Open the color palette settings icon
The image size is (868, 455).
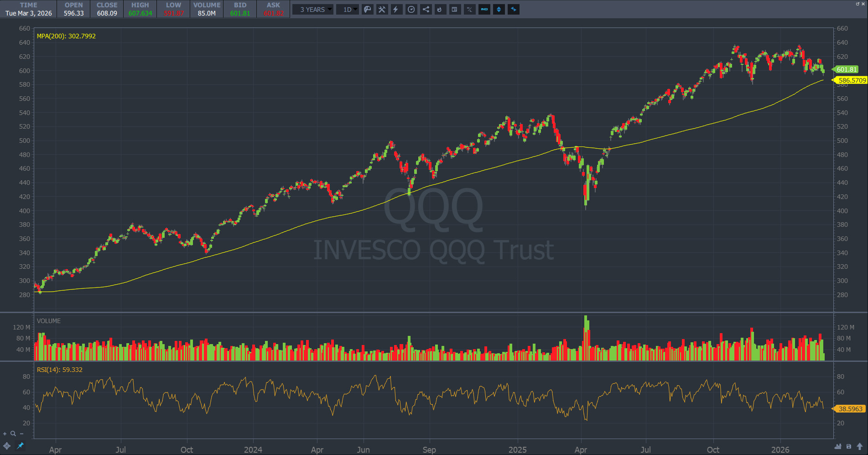coord(367,10)
